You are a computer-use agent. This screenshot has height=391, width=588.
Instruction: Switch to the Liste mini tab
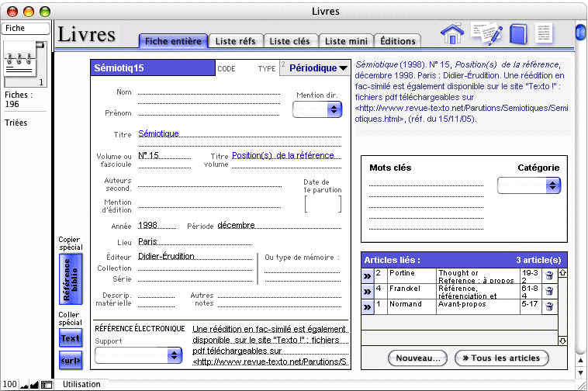point(346,41)
